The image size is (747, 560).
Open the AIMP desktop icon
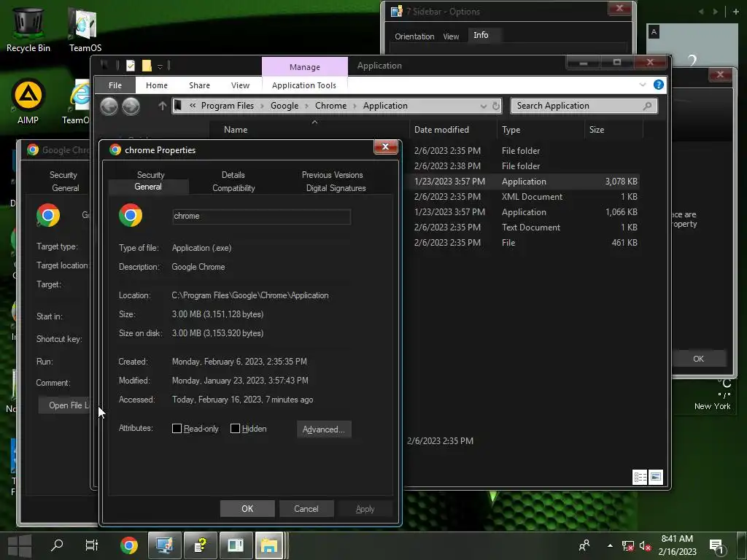[x=28, y=101]
